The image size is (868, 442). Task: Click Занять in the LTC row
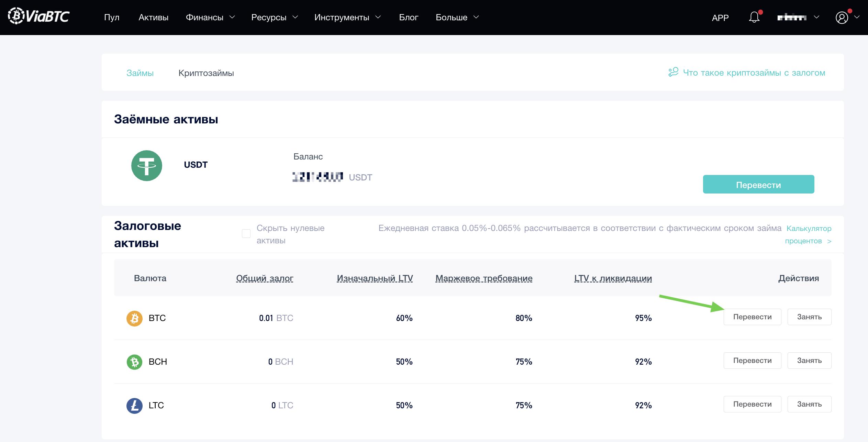809,404
